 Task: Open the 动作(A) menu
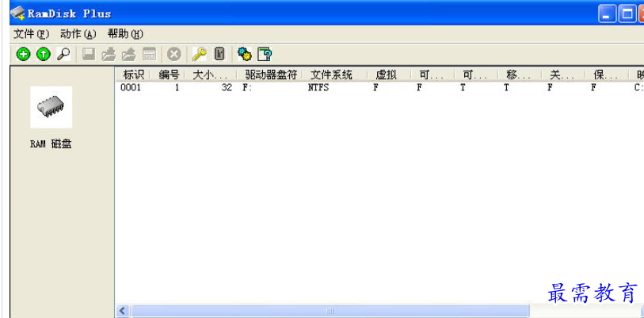[x=78, y=34]
